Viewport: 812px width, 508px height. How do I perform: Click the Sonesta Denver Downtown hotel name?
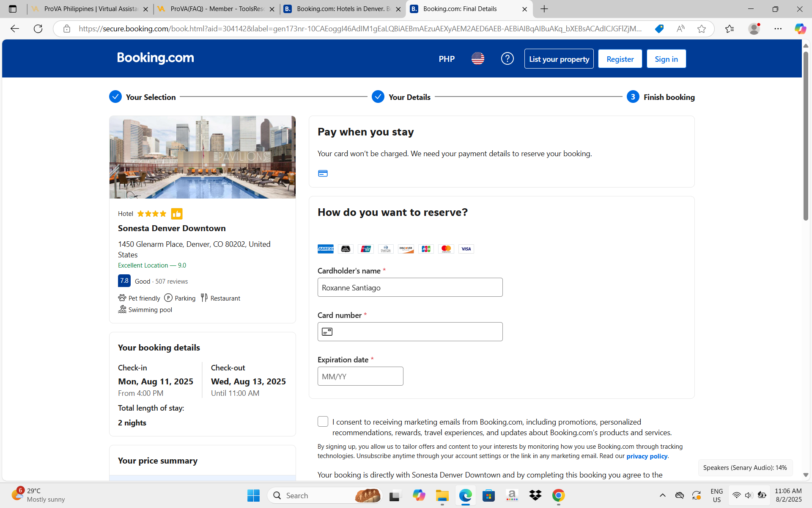(x=172, y=228)
